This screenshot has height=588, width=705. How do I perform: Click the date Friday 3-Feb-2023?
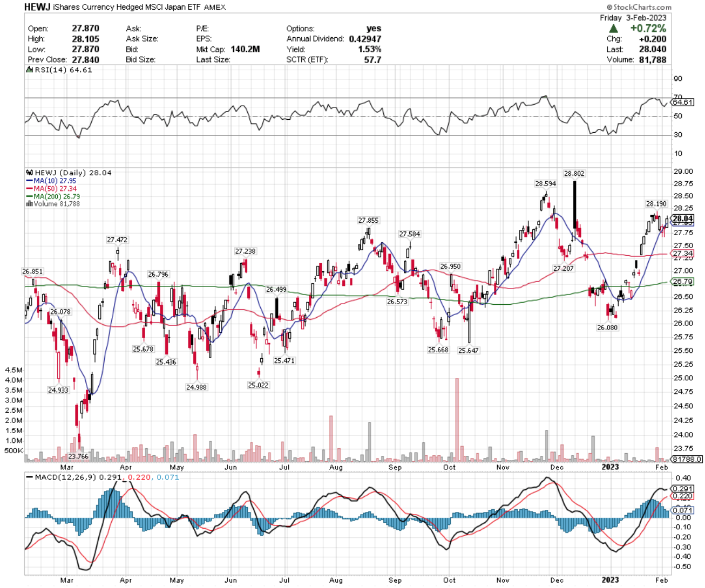(x=633, y=18)
